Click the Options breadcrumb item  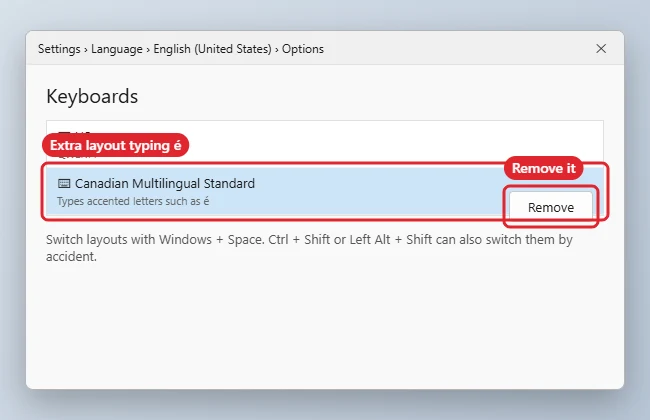tap(303, 49)
